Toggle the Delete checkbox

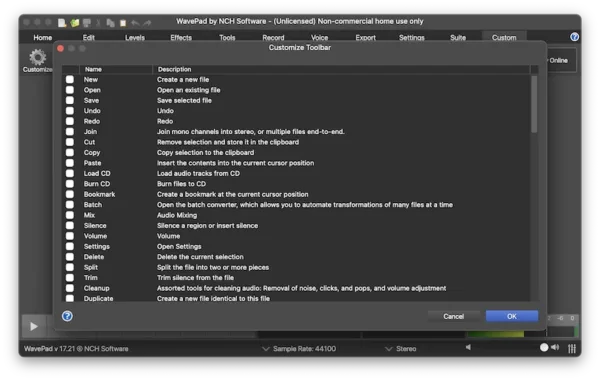tap(70, 257)
